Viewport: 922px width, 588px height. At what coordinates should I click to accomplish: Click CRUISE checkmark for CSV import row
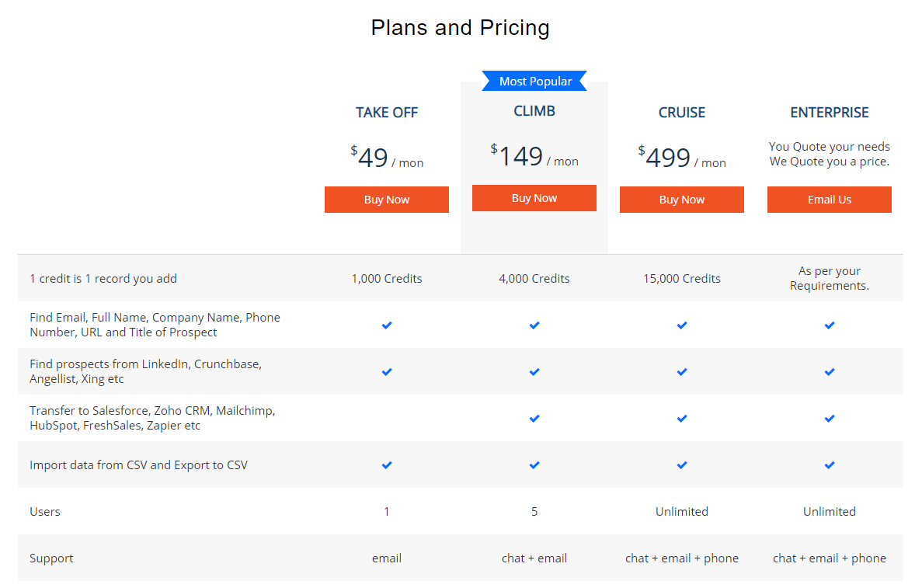tap(681, 465)
